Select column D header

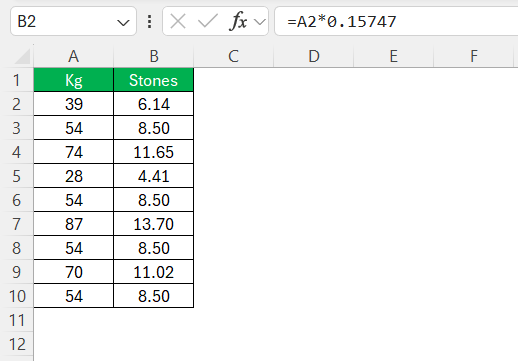click(x=314, y=56)
